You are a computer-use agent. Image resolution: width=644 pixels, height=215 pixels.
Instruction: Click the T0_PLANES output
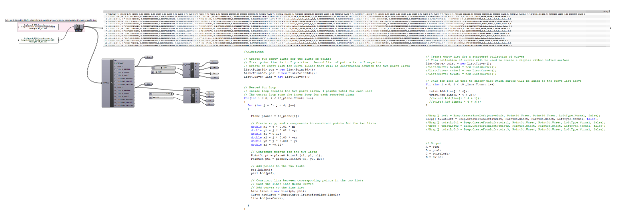(118, 66)
